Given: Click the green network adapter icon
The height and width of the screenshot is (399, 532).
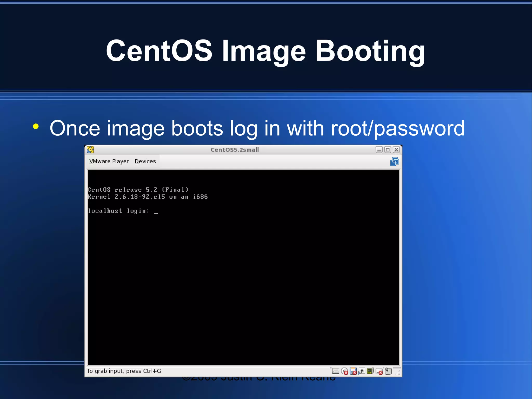Looking at the screenshot, I should coord(370,371).
